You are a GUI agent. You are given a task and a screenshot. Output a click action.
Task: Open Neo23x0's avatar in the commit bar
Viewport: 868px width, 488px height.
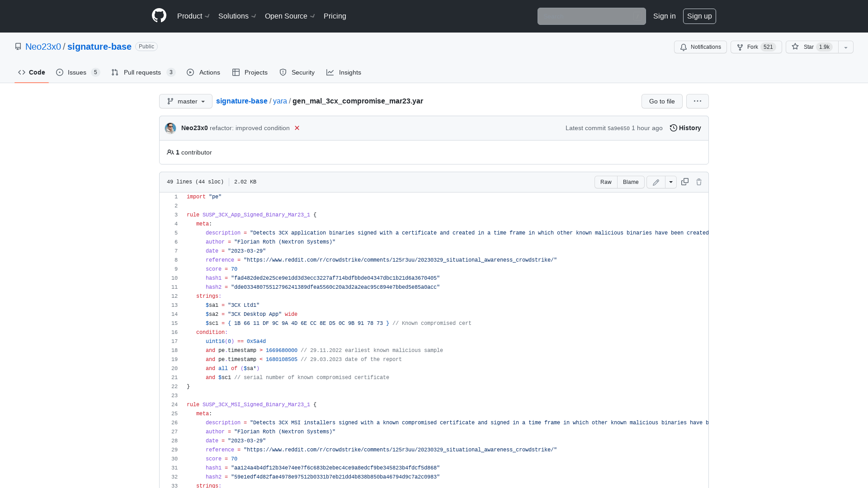(170, 128)
